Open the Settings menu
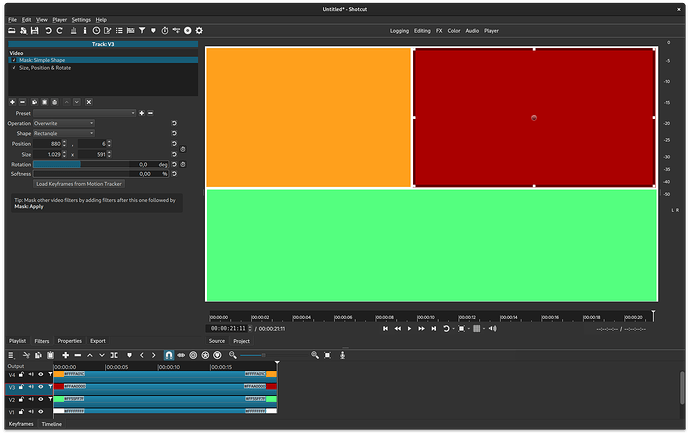Viewport: 690px width, 435px height. [x=81, y=19]
